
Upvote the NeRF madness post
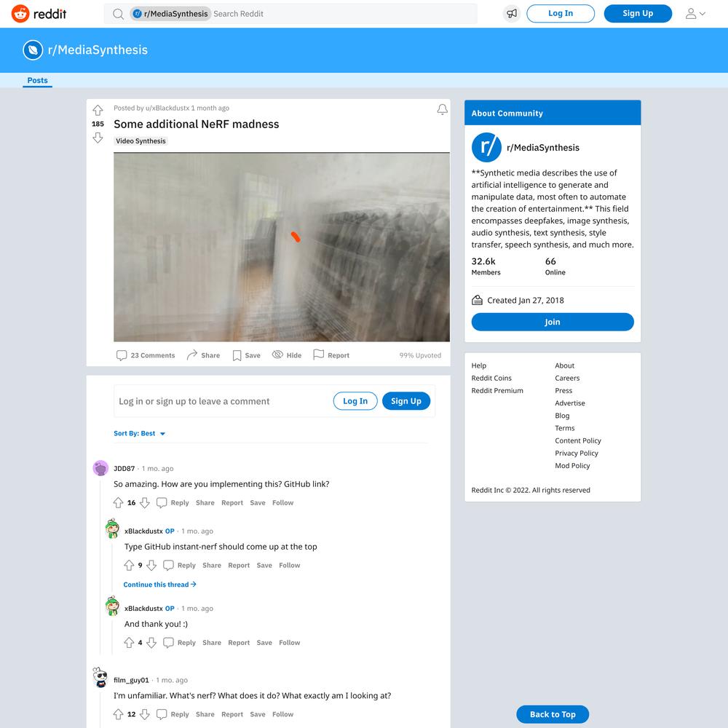pyautogui.click(x=98, y=110)
